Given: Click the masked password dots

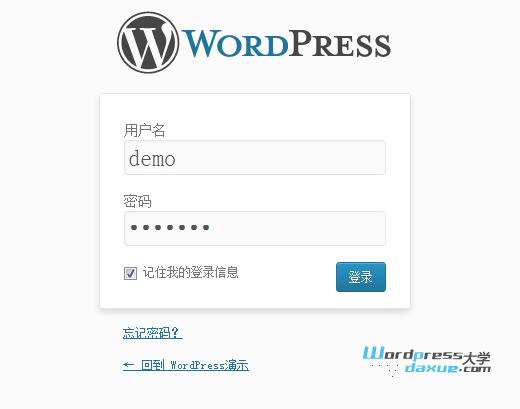Looking at the screenshot, I should 170,228.
